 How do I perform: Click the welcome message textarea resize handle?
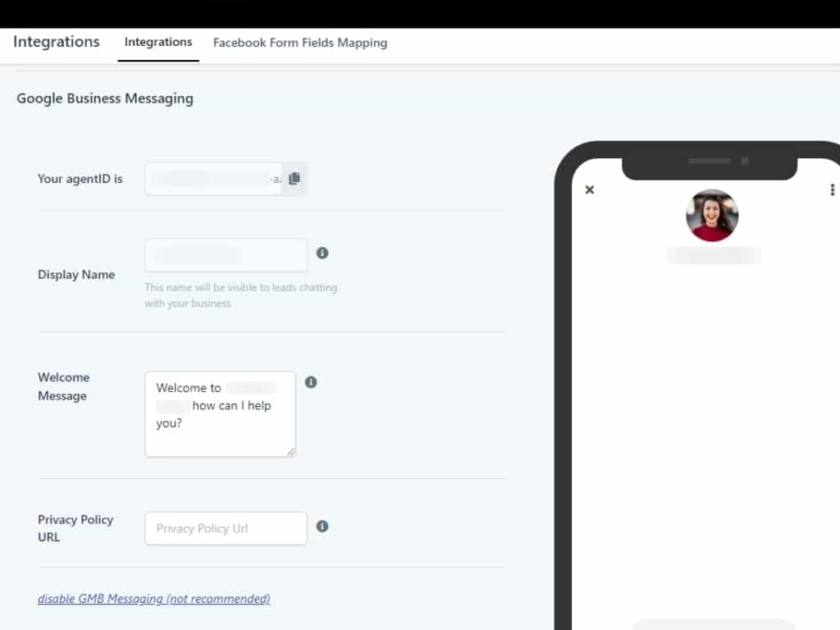click(290, 451)
